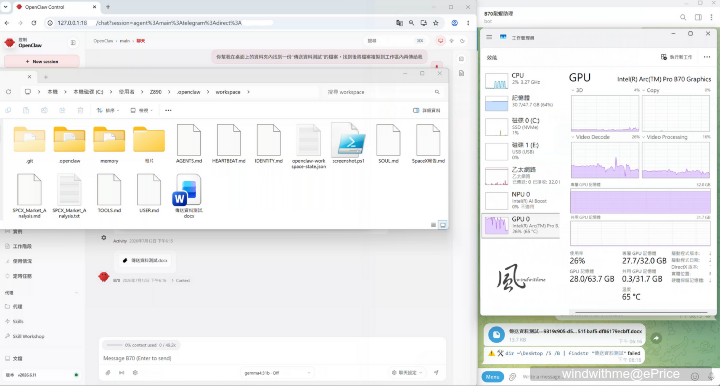720x386 pixels.
Task: Open the Explorer view dropdown
Action: [x=141, y=110]
